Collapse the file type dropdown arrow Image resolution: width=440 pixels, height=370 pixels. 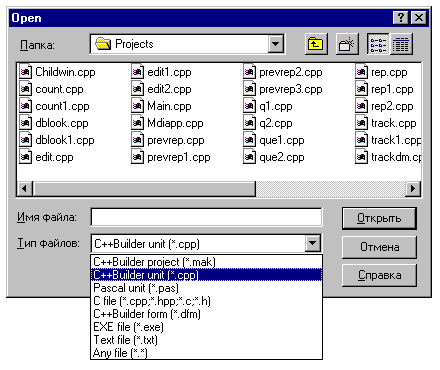[x=312, y=243]
